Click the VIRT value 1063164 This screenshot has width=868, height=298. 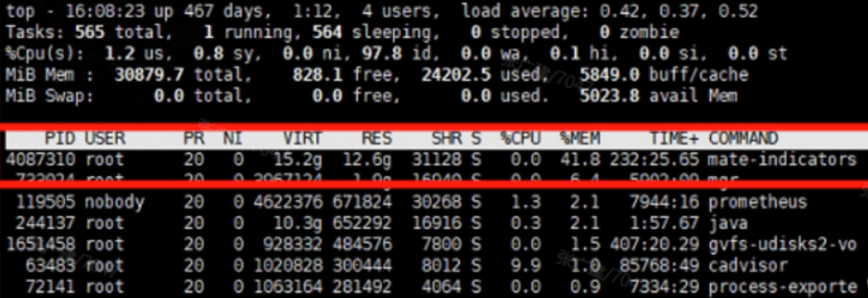288,287
